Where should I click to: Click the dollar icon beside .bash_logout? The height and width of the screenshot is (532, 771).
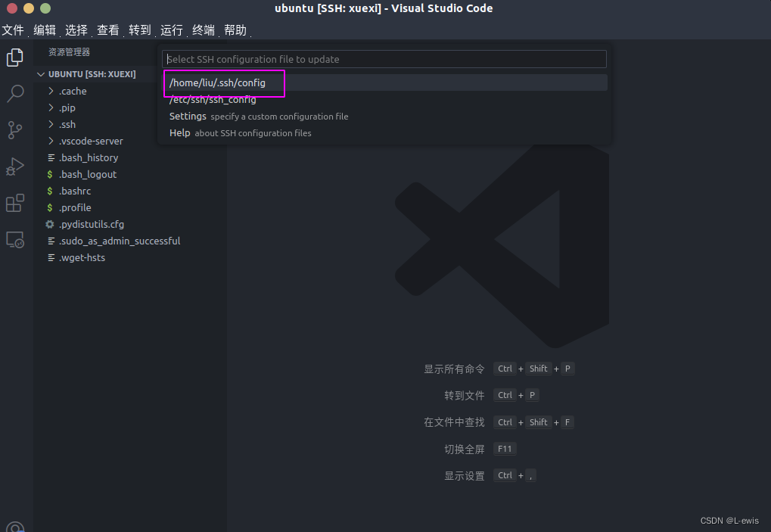(50, 175)
